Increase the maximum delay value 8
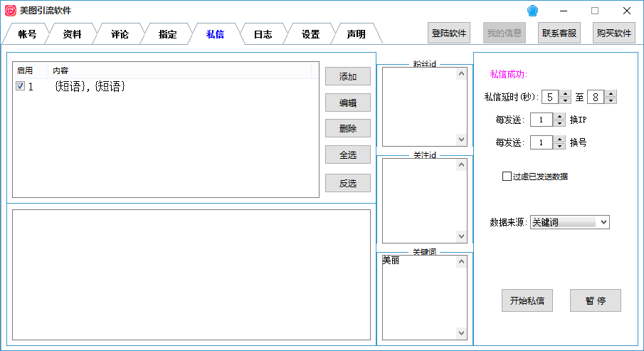The image size is (644, 351). coord(611,94)
